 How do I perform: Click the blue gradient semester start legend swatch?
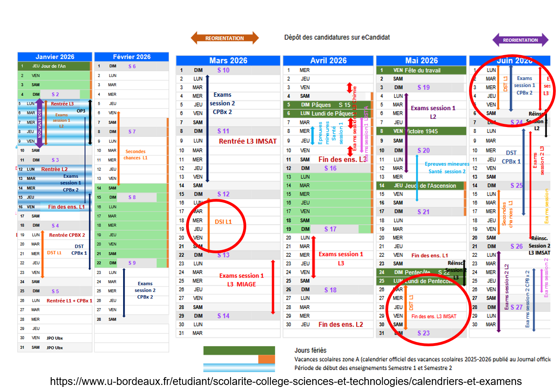(x=239, y=368)
